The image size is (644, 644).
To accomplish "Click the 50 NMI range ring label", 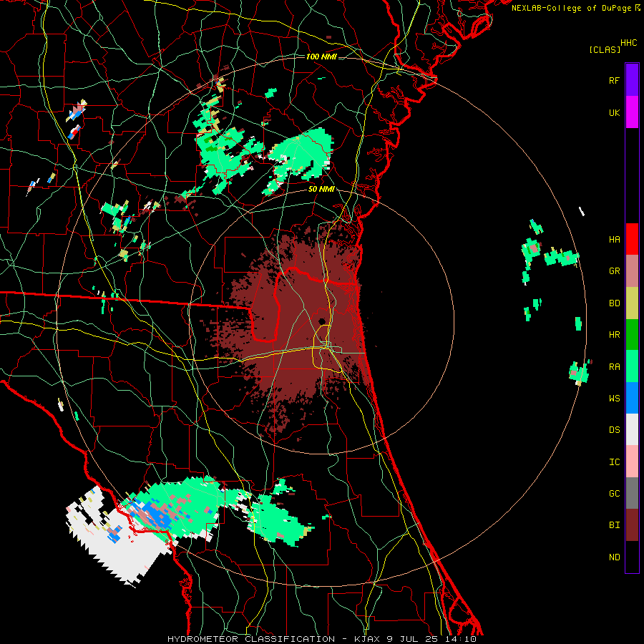I will point(321,190).
